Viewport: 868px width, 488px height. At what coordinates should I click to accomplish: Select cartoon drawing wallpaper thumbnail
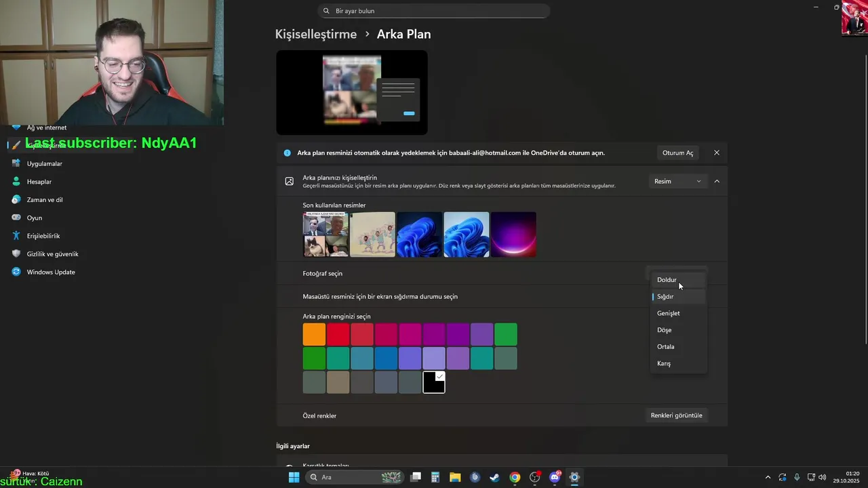(x=372, y=235)
